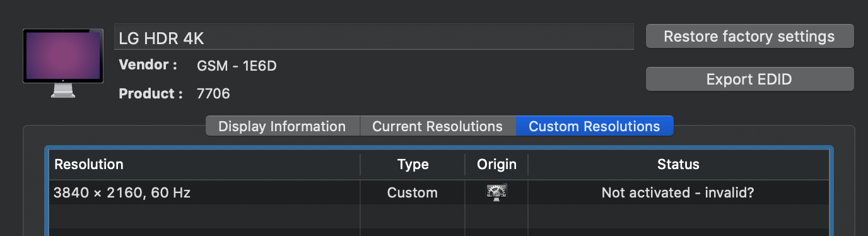This screenshot has height=236, width=868.
Task: Switch to the Display Information tab
Action: point(282,126)
